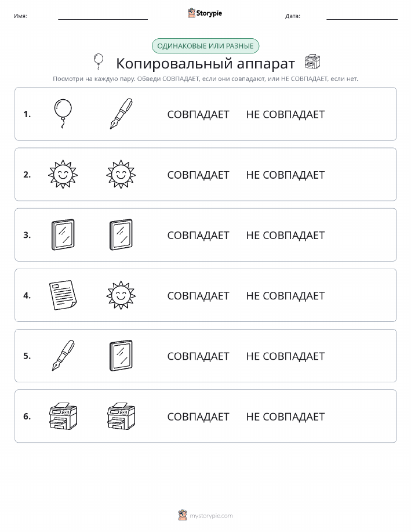Click the first copier picture in row 6
Viewport: 411px width, 532px height.
coord(63,416)
